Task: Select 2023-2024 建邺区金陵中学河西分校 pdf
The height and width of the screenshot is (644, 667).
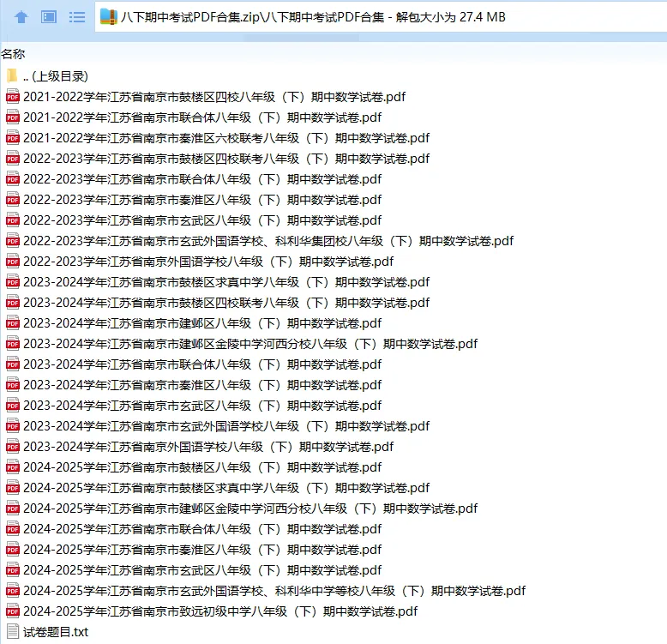Action: coord(242,344)
